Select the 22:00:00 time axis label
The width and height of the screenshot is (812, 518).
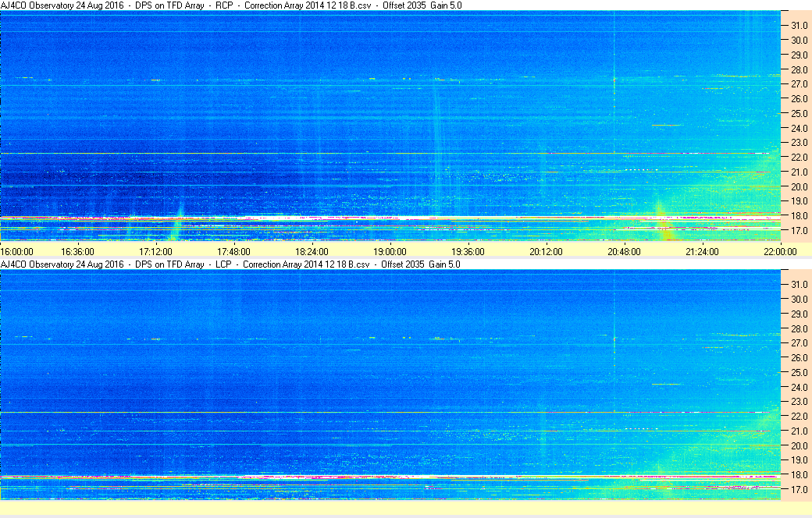tap(780, 251)
